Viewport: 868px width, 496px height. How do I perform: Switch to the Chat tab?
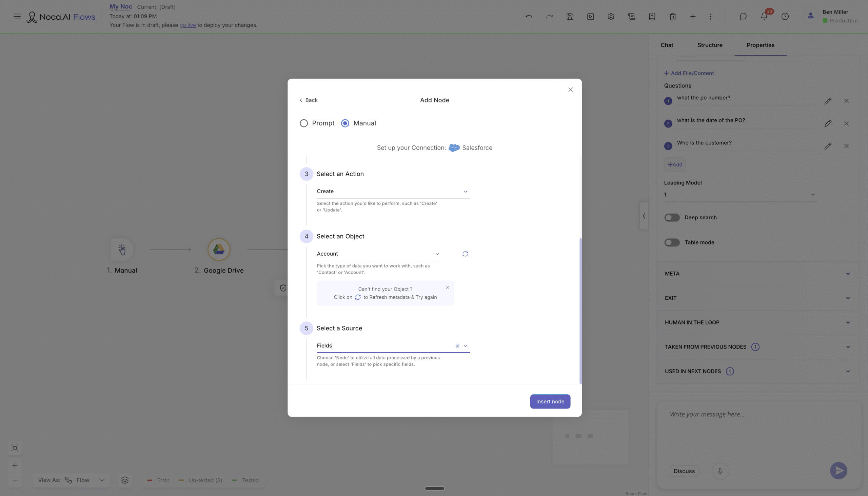tap(667, 45)
